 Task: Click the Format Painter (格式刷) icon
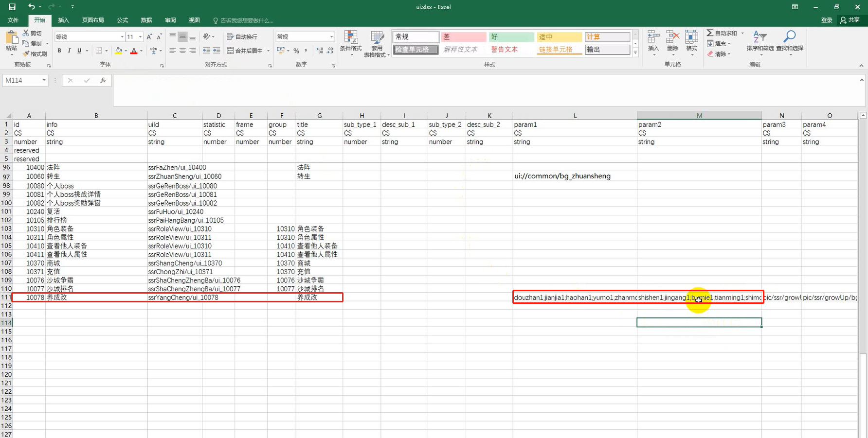(x=26, y=54)
